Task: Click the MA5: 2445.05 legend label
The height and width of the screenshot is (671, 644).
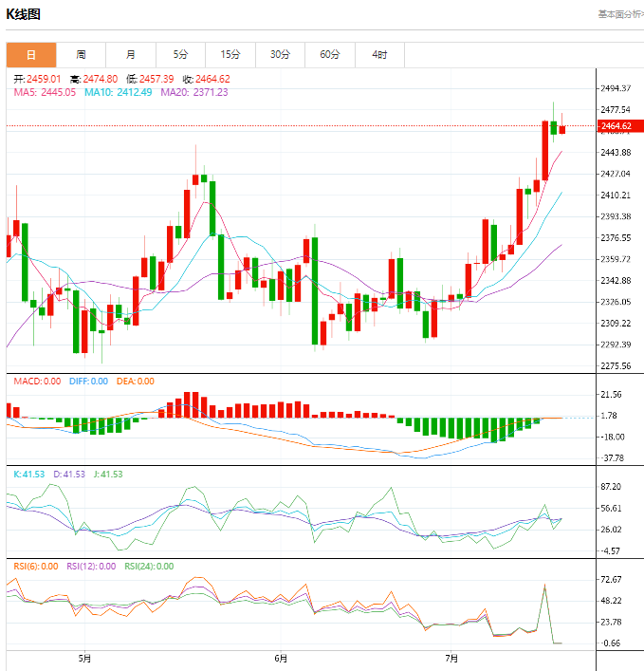Action: (45, 92)
